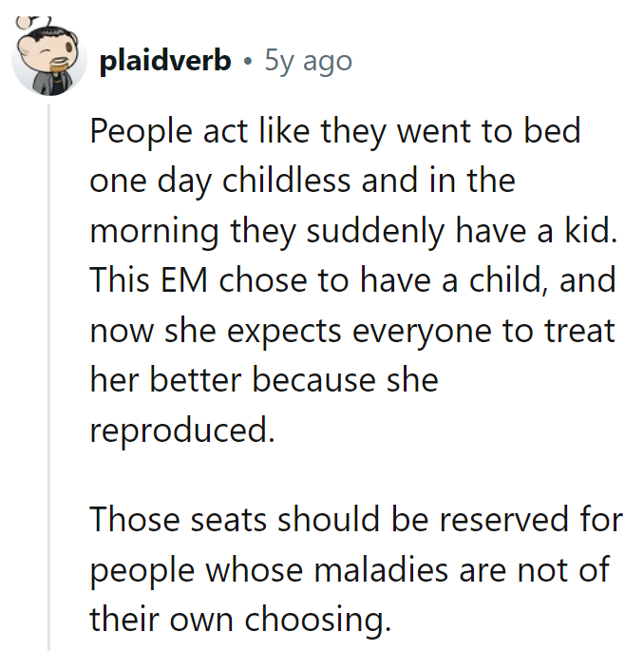Click the paragraph starting 'People act like'
644x651 pixels.
click(353, 280)
